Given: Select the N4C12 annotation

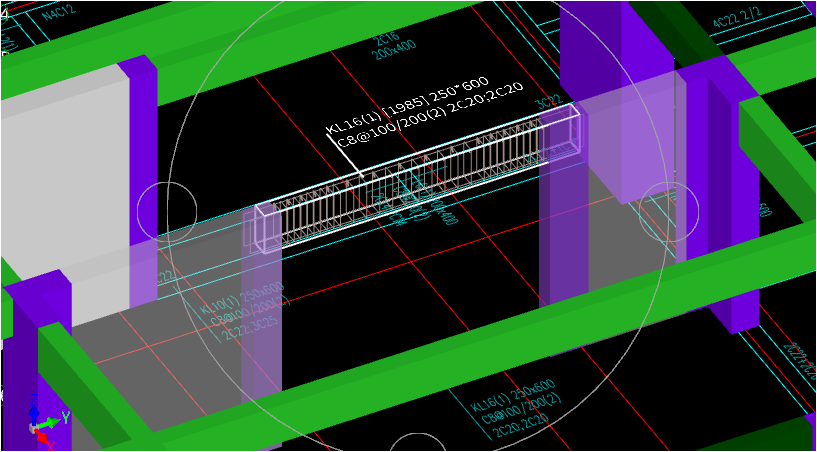Looking at the screenshot, I should 59,12.
